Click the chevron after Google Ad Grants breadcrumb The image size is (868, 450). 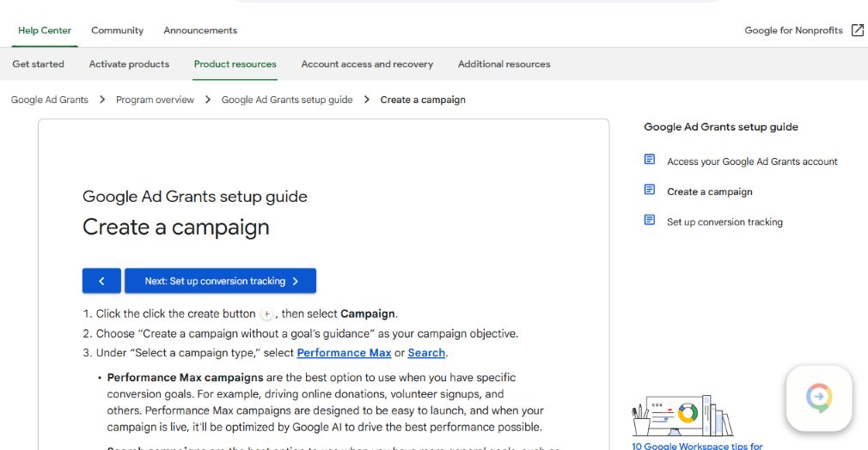pyautogui.click(x=102, y=100)
